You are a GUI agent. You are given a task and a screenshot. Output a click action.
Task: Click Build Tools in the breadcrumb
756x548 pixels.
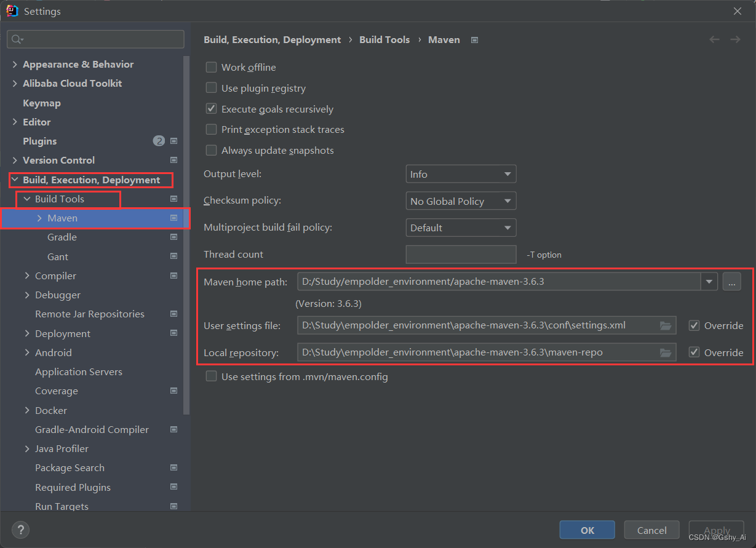pos(384,39)
